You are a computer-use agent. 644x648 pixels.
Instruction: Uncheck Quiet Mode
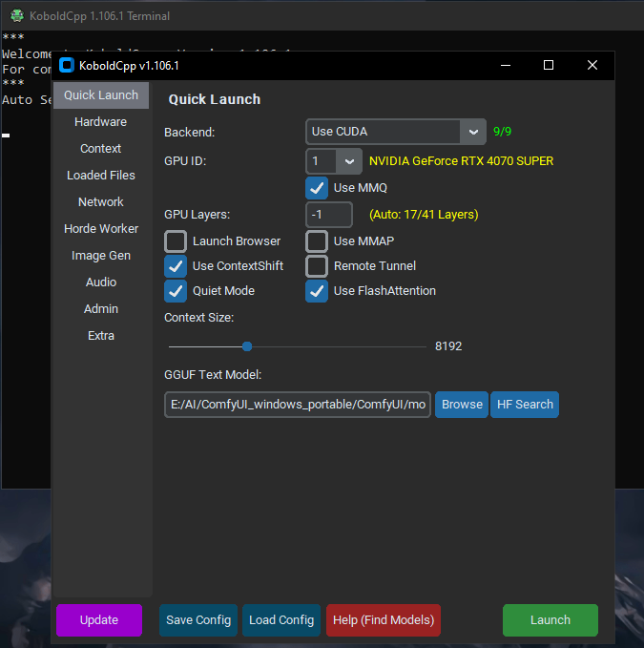click(x=176, y=291)
